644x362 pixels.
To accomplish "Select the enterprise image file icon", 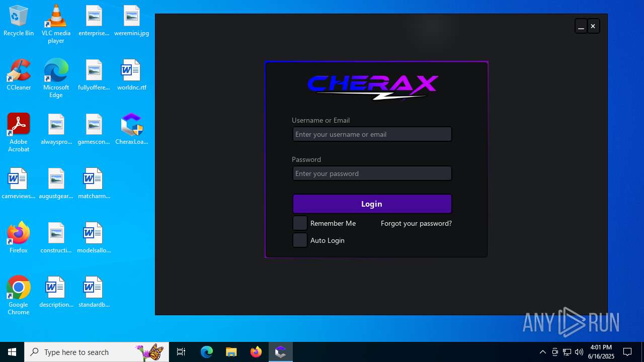I will pyautogui.click(x=94, y=21).
